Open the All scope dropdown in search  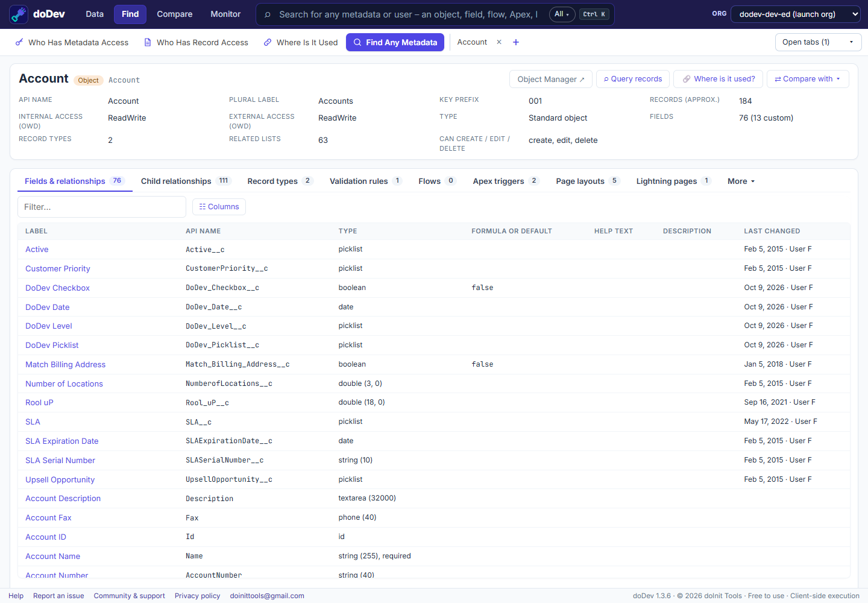point(562,14)
